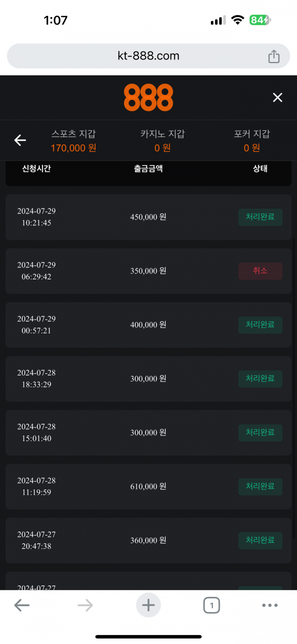
Task: Tap browser back arrow in bottom toolbar
Action: click(22, 605)
